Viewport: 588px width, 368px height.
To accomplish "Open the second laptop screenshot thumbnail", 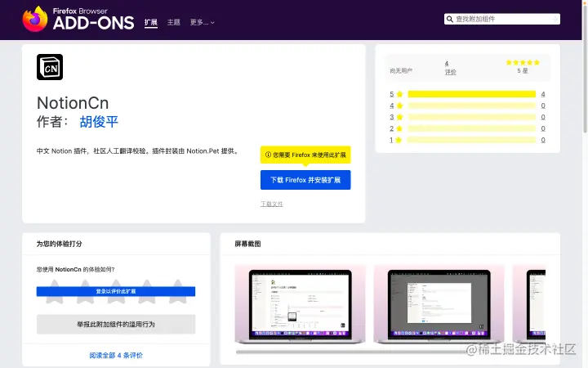I will pos(439,304).
